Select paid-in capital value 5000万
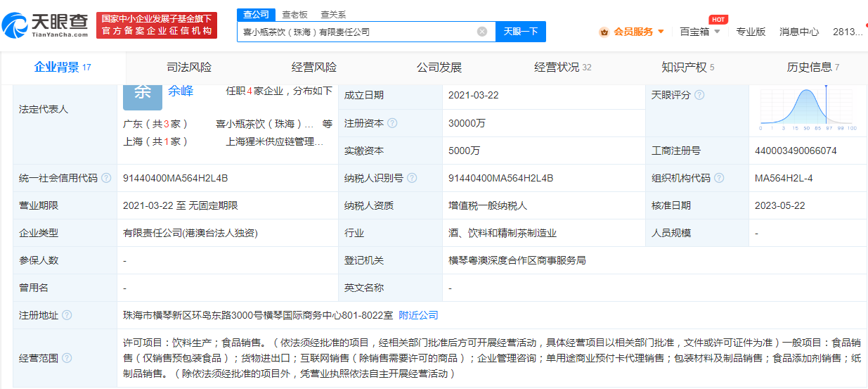Screen dimensions: 868x389 point(464,151)
